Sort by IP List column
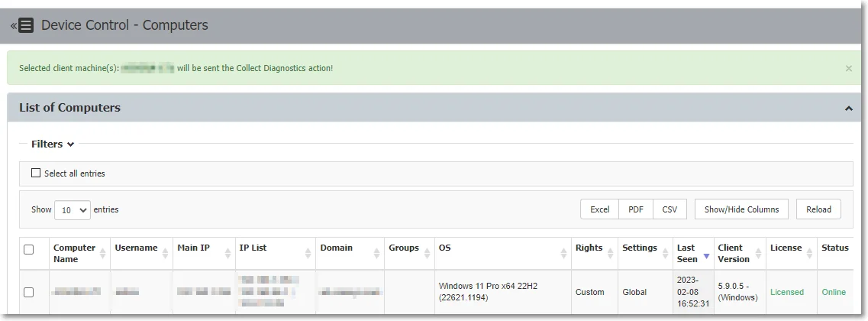 tap(275, 254)
